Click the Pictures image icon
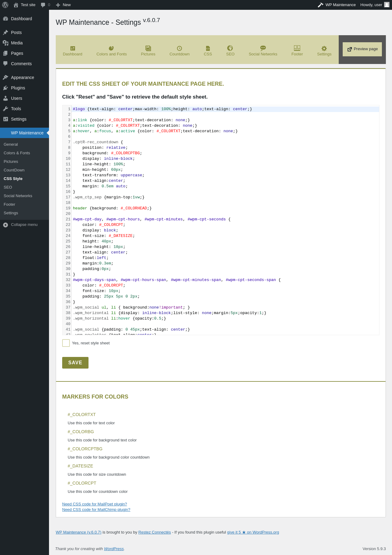Image resolution: width=392 pixels, height=555 pixels. (148, 48)
